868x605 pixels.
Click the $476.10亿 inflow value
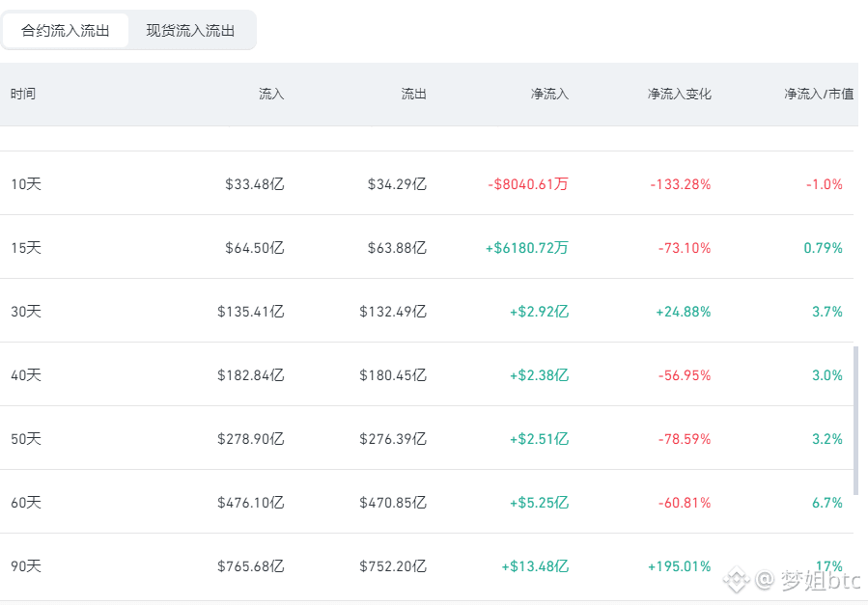[x=251, y=503]
